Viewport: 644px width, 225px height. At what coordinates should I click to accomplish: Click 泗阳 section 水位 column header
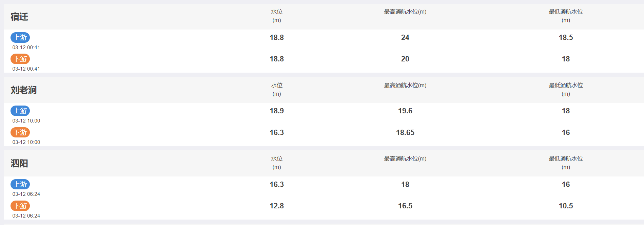tap(277, 163)
